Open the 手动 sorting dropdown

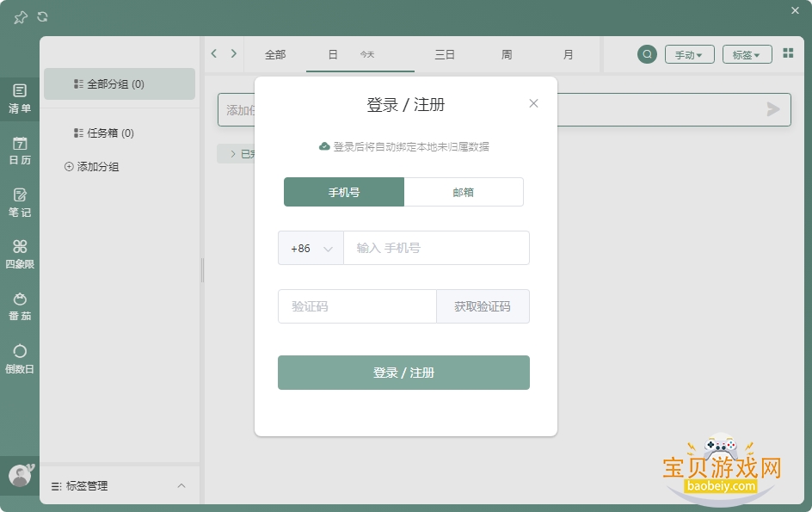(689, 54)
